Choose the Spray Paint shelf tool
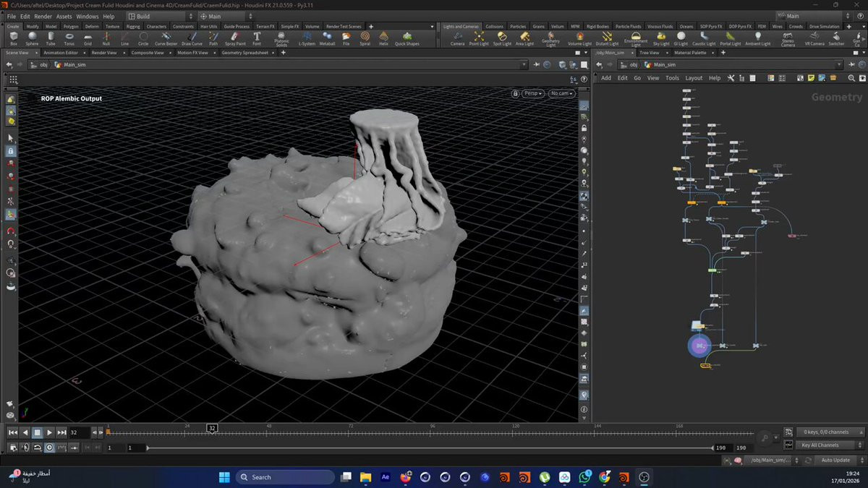Viewport: 868px width, 488px height. click(x=235, y=38)
